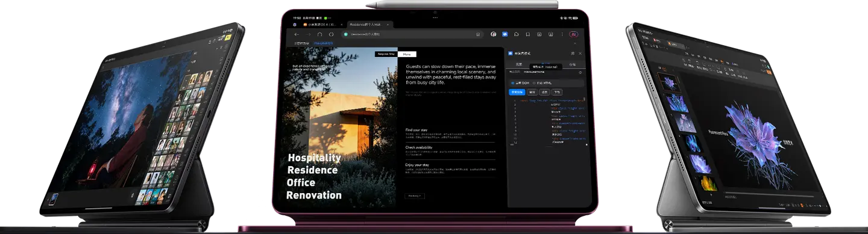Click the reader mode icon in address bar
868x234 pixels.
tap(478, 34)
